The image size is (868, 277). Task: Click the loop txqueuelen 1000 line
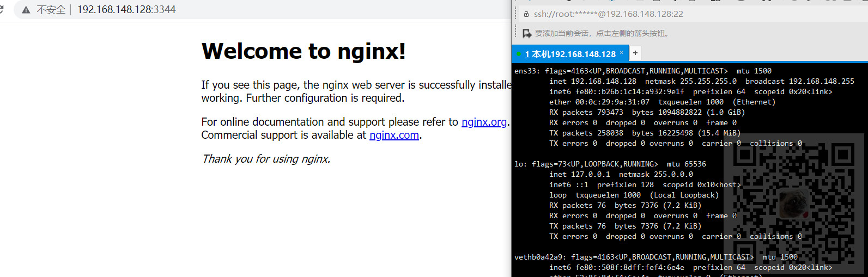pos(634,195)
